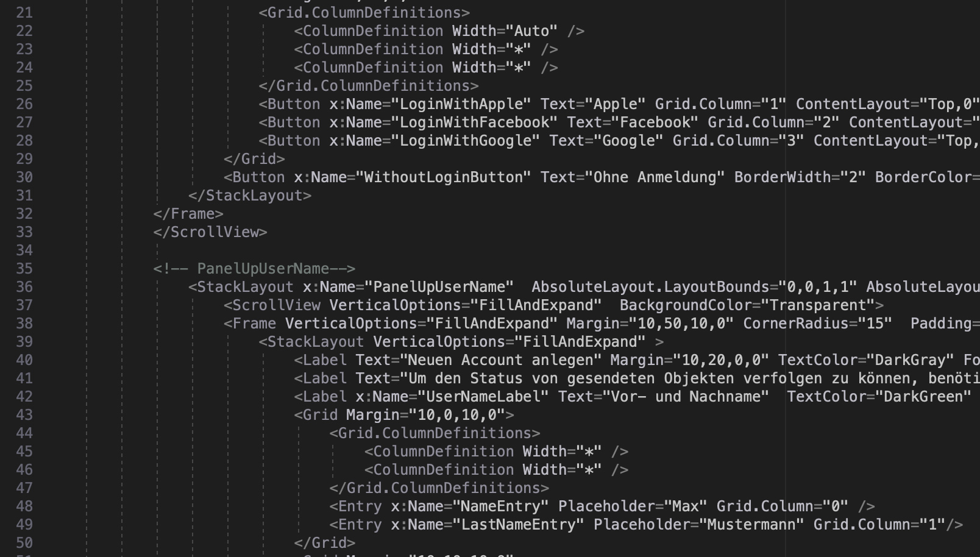The image size is (980, 557).
Task: Click the "Ohne Anmeldung" text value
Action: click(x=655, y=177)
